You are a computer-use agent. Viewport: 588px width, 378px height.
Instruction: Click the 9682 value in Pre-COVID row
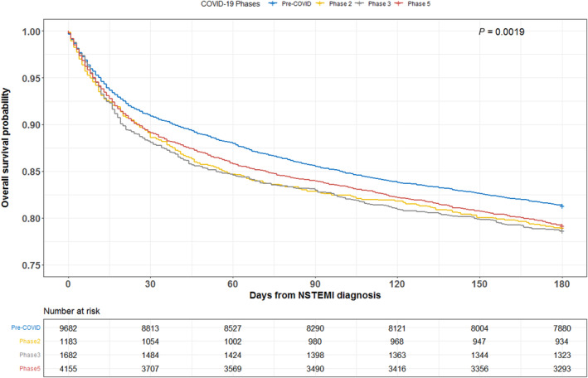tap(68, 328)
